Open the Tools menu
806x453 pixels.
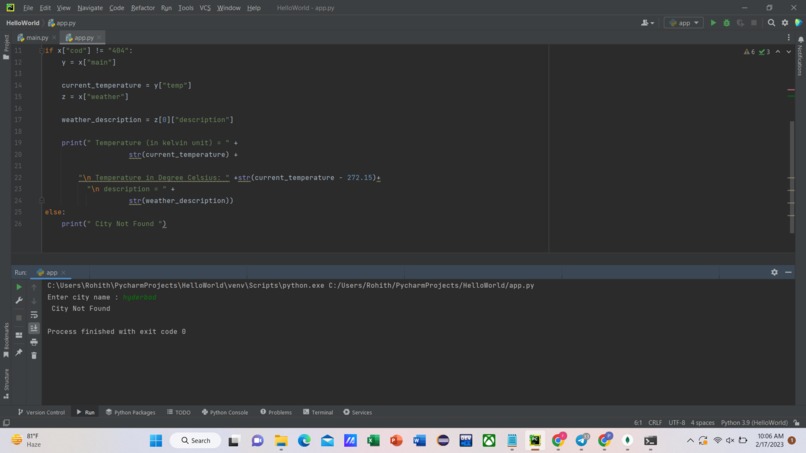(x=186, y=8)
